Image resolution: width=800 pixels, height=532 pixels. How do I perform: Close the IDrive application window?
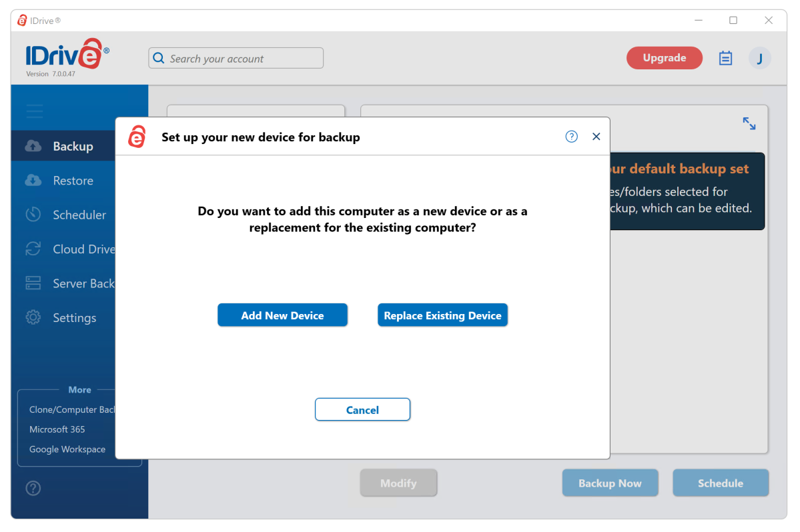click(x=769, y=21)
